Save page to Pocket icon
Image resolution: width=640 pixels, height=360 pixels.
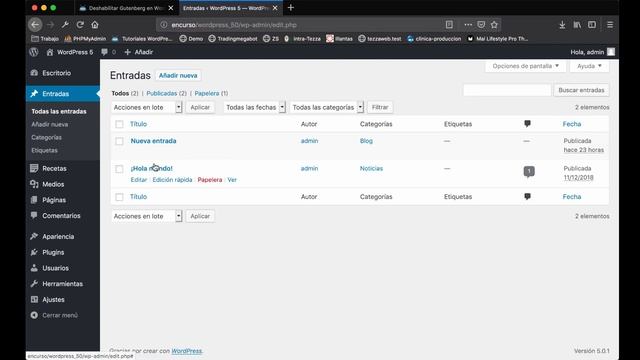481,24
